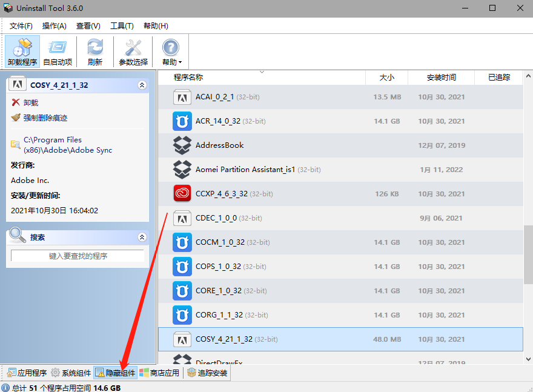
Task: Open the 操作(A) menu
Action: (54, 26)
